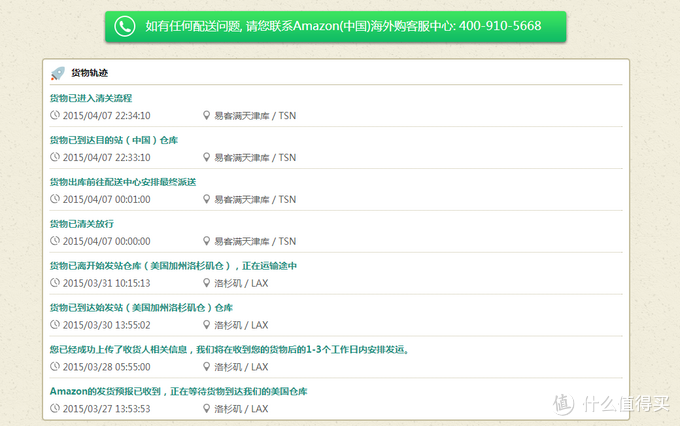
Task: Click 洛杉矶 / LAX in the 2015/03/31 row
Action: pos(241,283)
